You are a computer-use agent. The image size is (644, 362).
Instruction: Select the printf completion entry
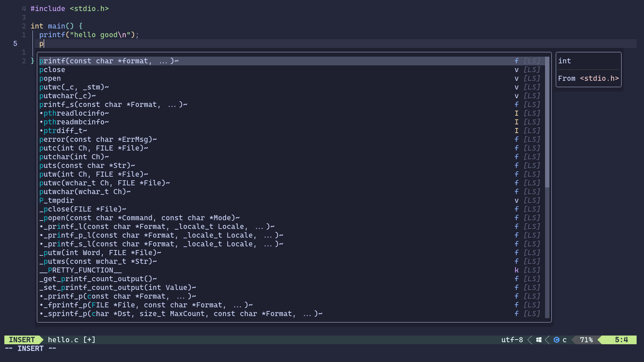pos(109,61)
